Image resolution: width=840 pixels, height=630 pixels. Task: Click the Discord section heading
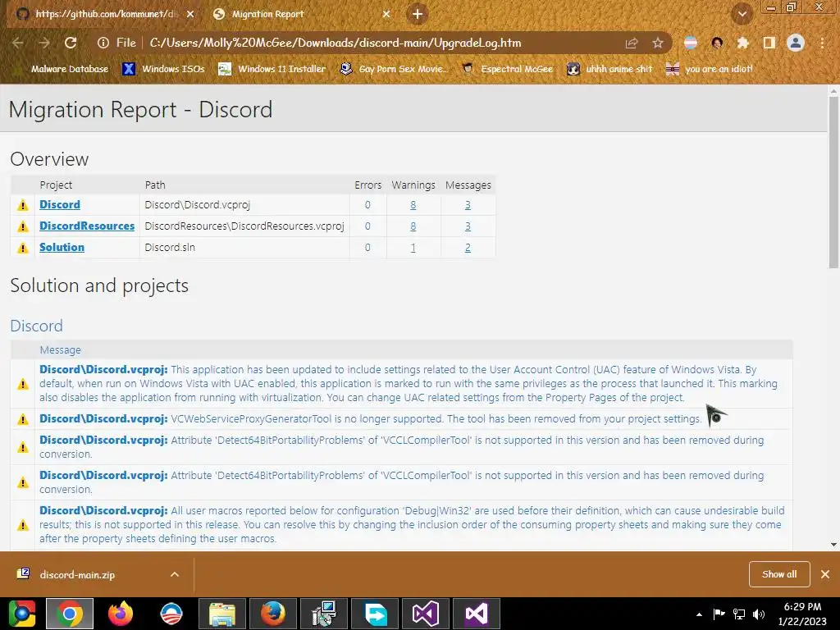point(36,326)
